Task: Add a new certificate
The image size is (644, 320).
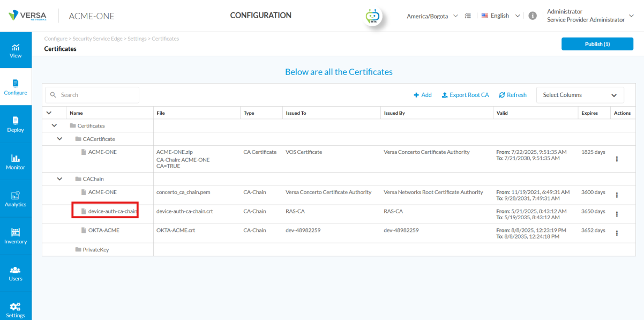Action: [x=423, y=95]
